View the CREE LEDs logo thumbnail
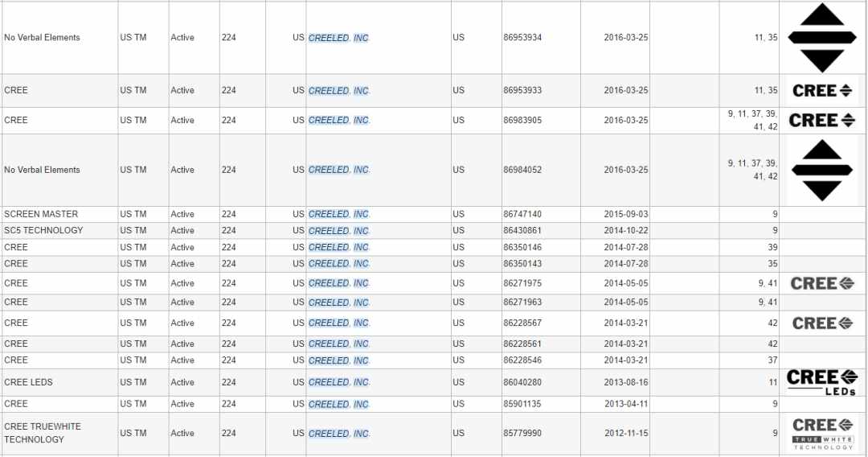The width and height of the screenshot is (868, 457). pos(822,382)
